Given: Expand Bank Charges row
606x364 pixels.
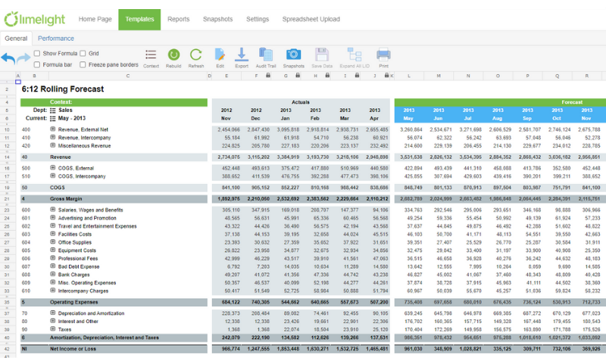Looking at the screenshot, I should [53, 274].
